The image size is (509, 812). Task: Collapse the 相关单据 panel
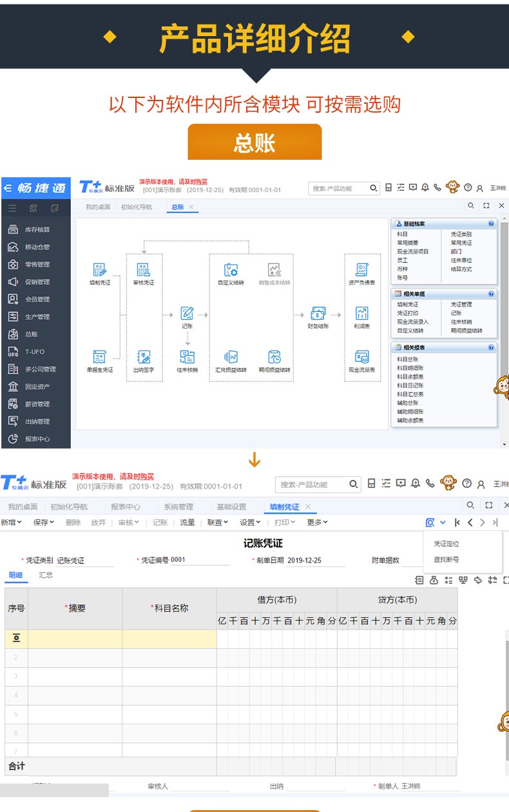491,294
